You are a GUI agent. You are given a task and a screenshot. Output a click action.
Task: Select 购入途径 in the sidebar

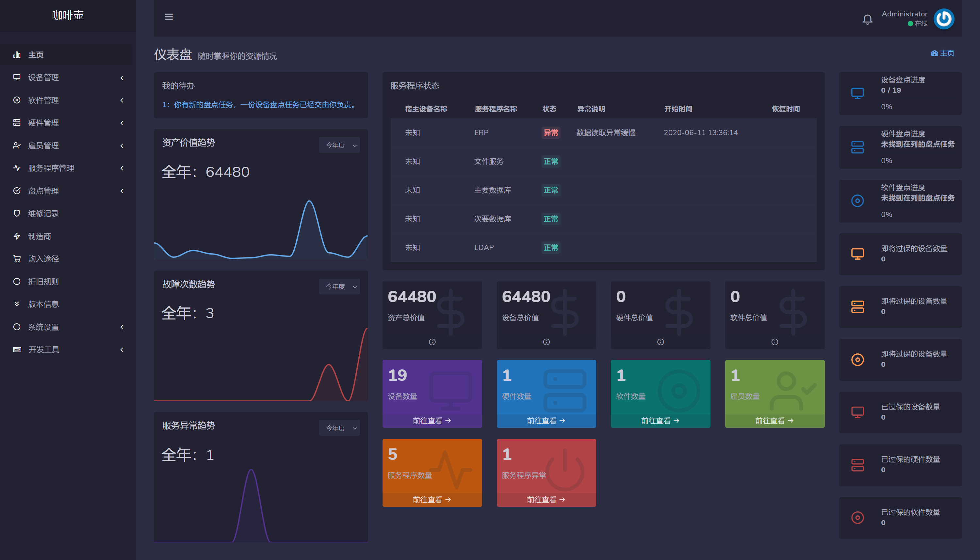coord(43,259)
